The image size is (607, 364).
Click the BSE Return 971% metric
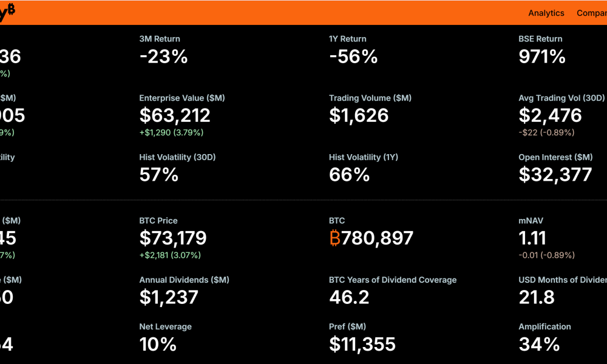542,57
